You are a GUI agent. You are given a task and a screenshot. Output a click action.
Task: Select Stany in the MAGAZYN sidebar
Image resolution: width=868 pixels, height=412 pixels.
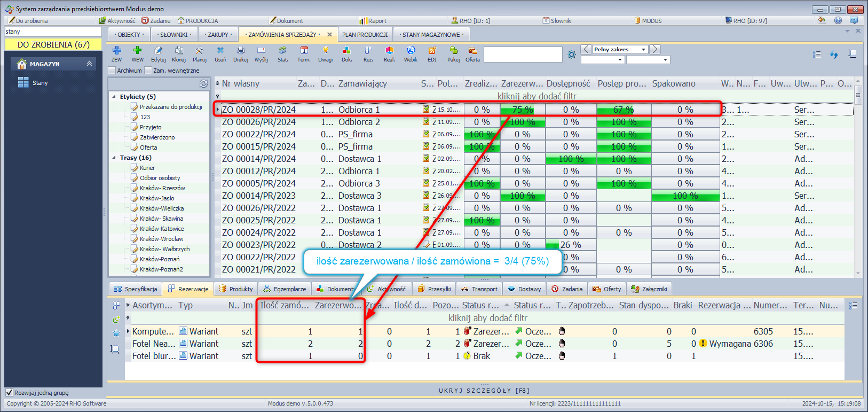40,83
